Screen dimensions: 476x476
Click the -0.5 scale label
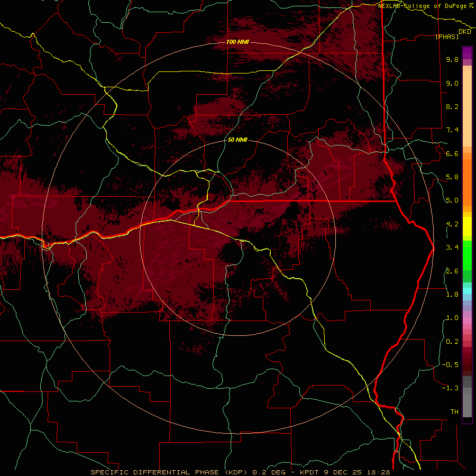pos(450,365)
